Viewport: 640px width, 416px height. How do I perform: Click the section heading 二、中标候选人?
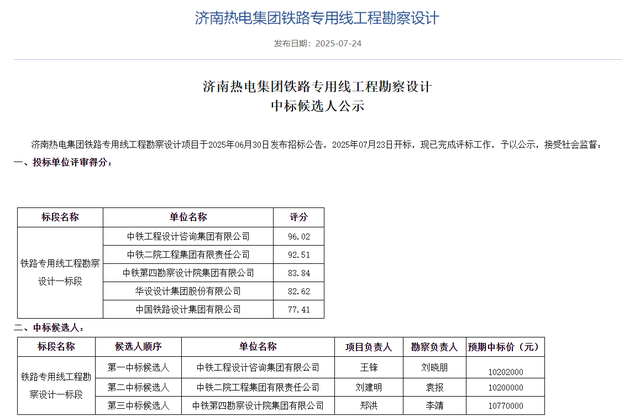point(49,327)
